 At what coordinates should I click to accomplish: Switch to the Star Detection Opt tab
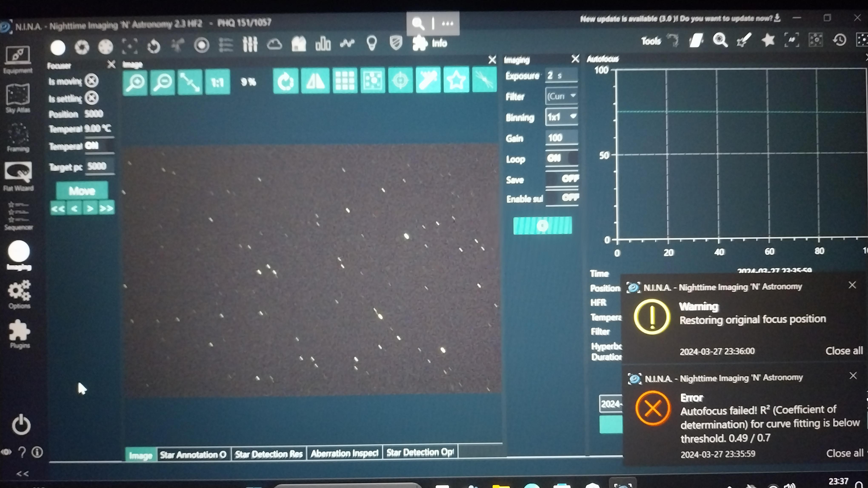(420, 452)
